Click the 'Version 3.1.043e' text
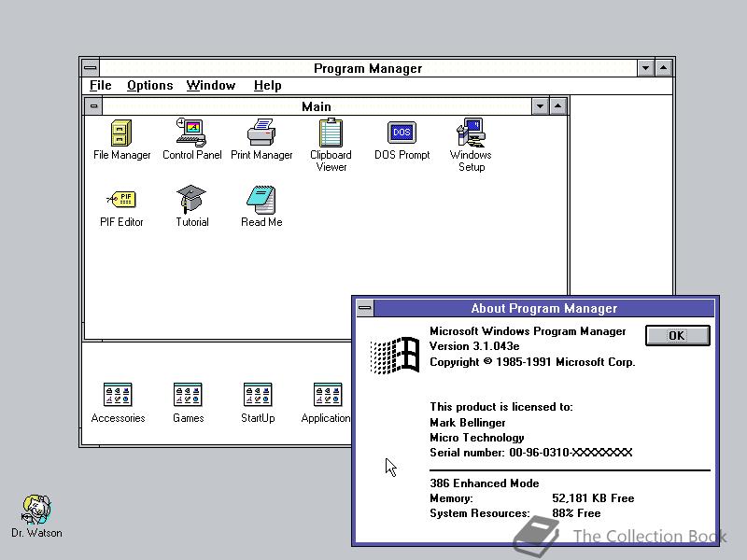The height and width of the screenshot is (560, 747). 474,346
